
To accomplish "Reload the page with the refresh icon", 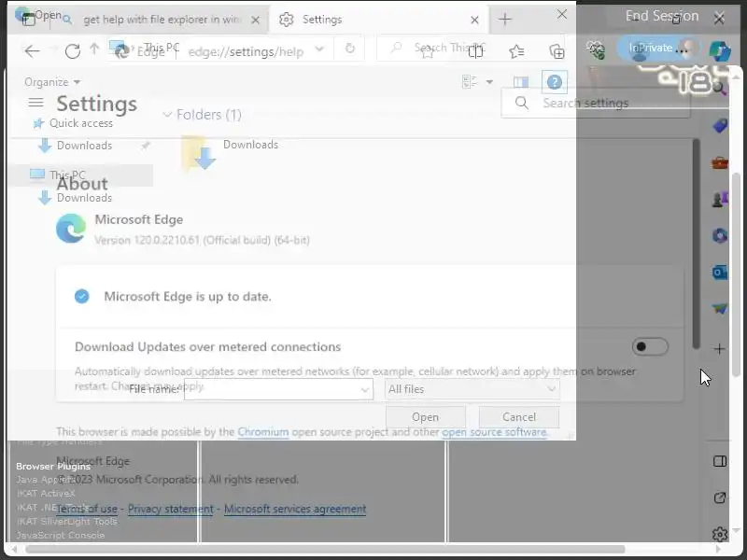I will (x=73, y=51).
